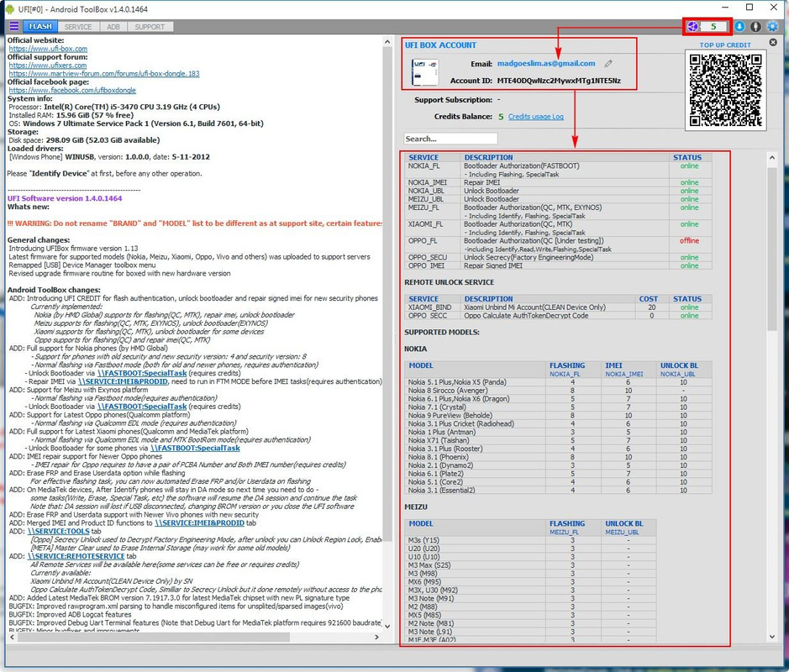
Task: Select the XIAOMI_BIND remote unlock row
Action: 558,307
